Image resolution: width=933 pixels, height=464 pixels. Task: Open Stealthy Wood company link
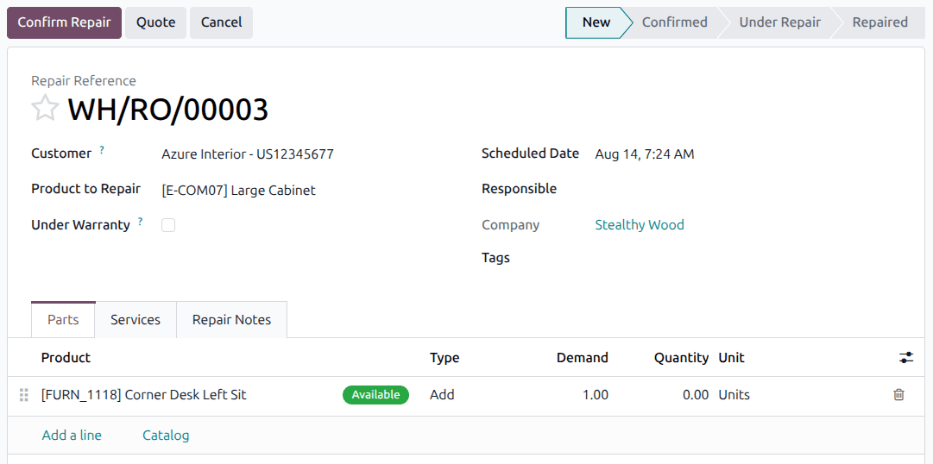(640, 225)
